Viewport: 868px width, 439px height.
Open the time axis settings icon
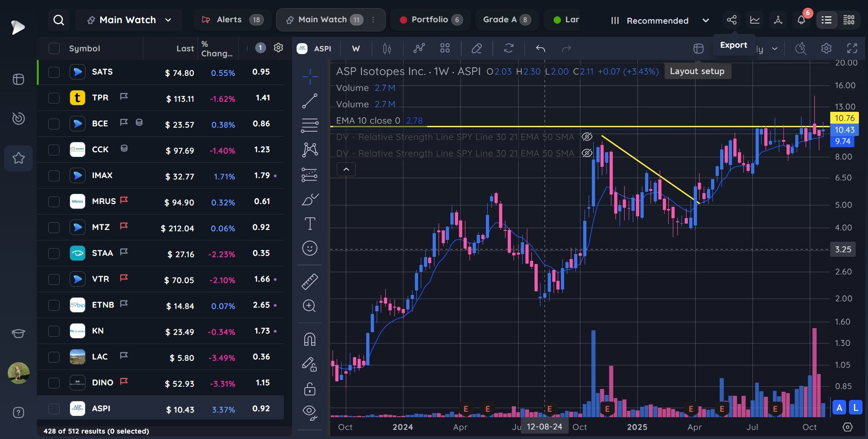point(848,427)
